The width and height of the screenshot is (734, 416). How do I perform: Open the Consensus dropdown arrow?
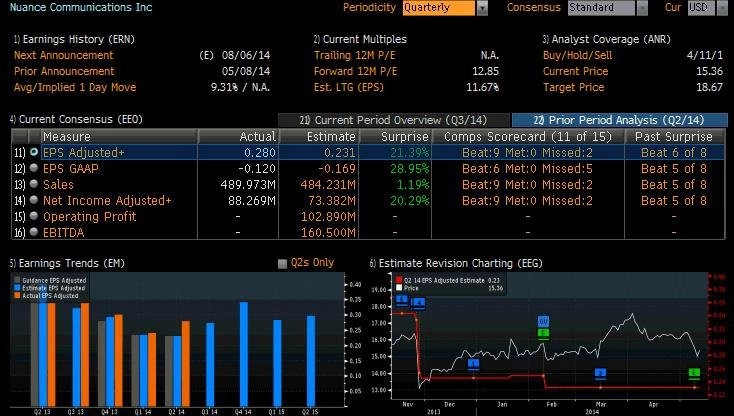642,8
